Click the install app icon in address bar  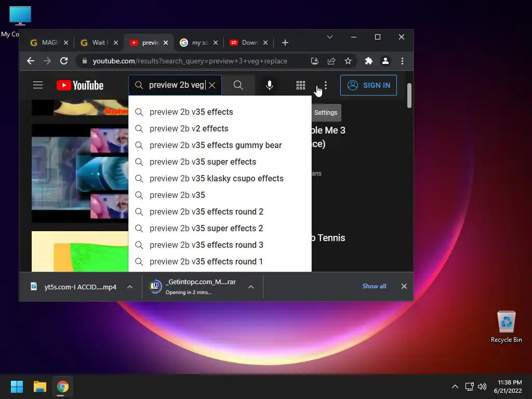(314, 61)
